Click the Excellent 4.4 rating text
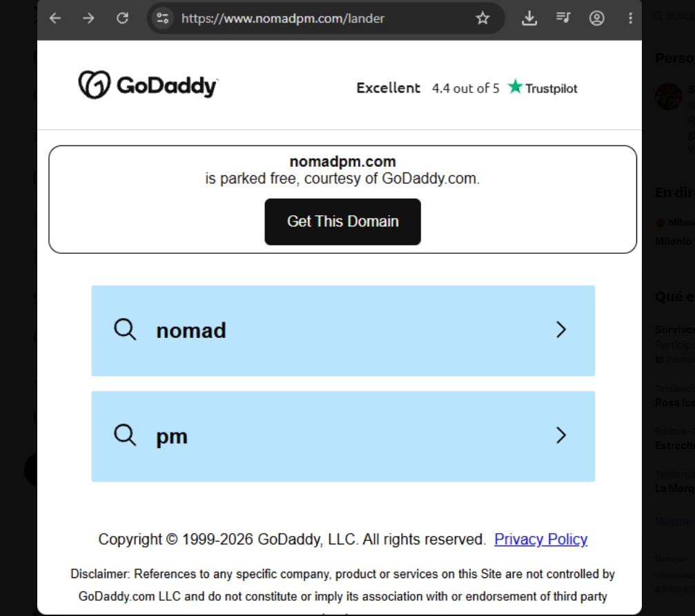 [x=428, y=88]
